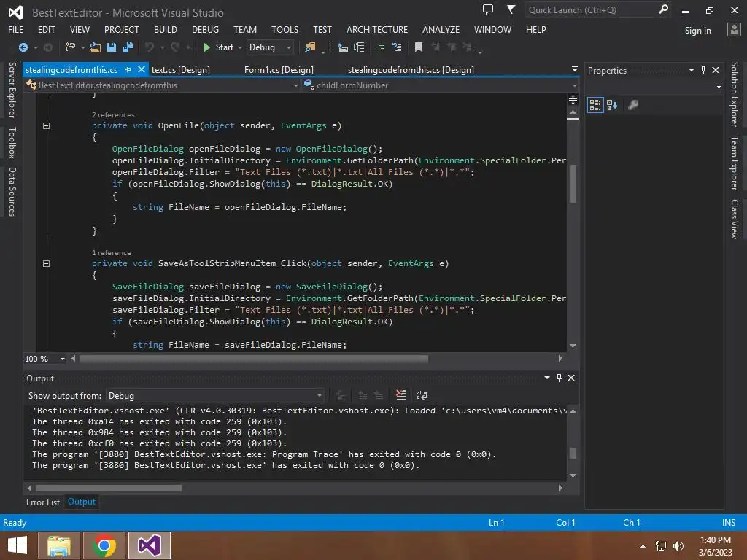Open the Properties object selector dropdown
Viewport: 747px width, 560px height.
719,87
